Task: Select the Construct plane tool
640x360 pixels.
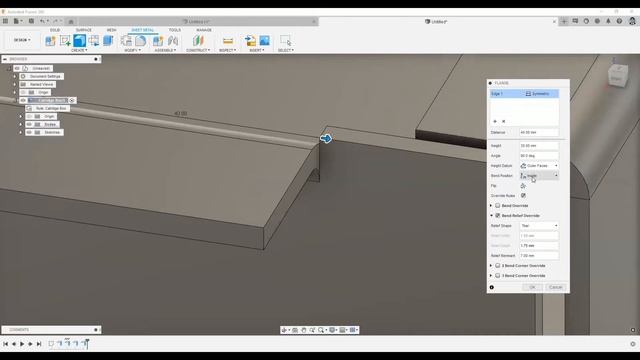Action: pos(198,40)
